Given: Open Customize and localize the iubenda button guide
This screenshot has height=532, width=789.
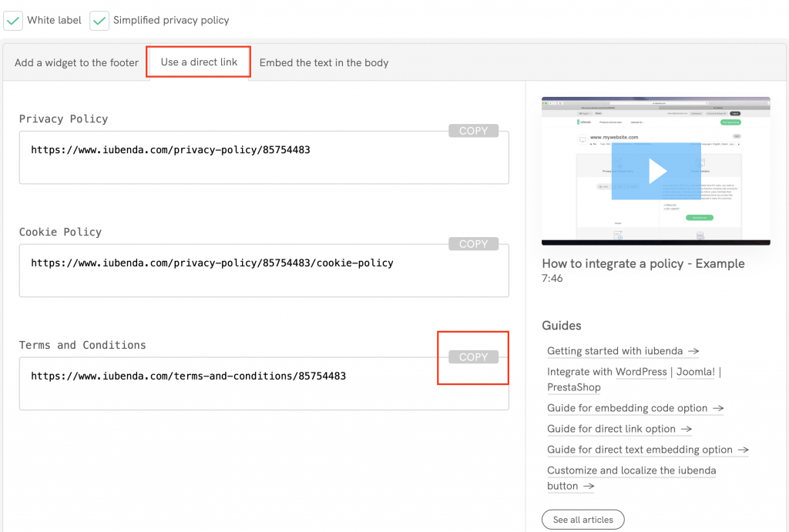Looking at the screenshot, I should click(x=631, y=470).
